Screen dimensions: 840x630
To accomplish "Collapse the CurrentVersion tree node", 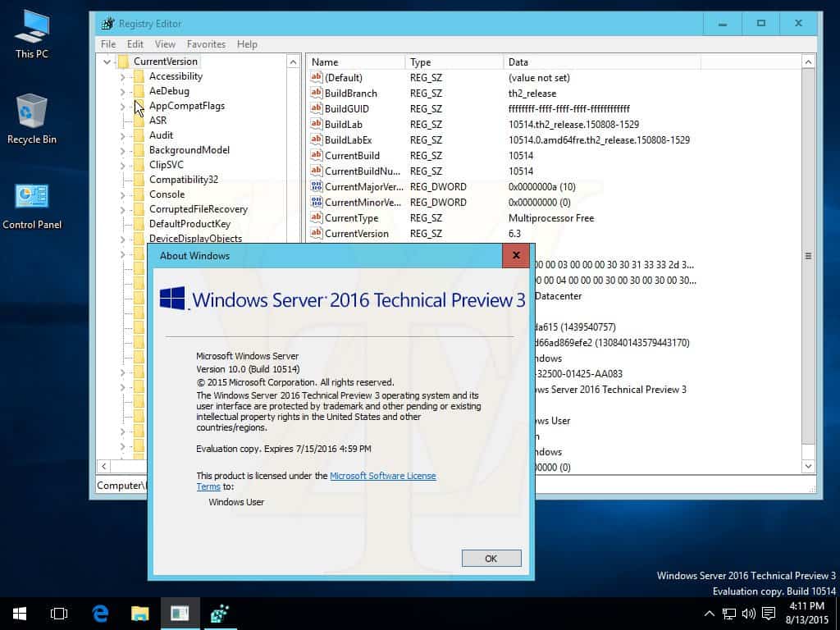I will tap(107, 62).
